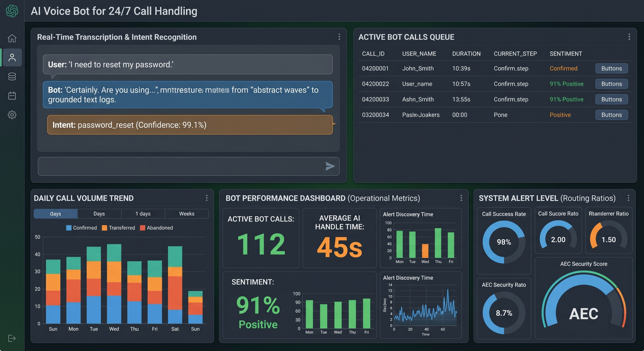Select the active 'days' tab

pyautogui.click(x=56, y=213)
